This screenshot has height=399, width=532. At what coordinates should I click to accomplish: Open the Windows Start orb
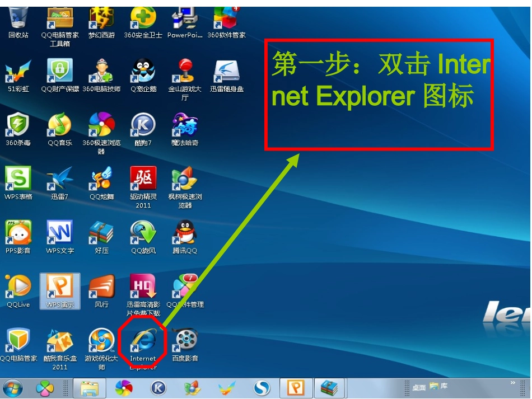pyautogui.click(x=13, y=388)
